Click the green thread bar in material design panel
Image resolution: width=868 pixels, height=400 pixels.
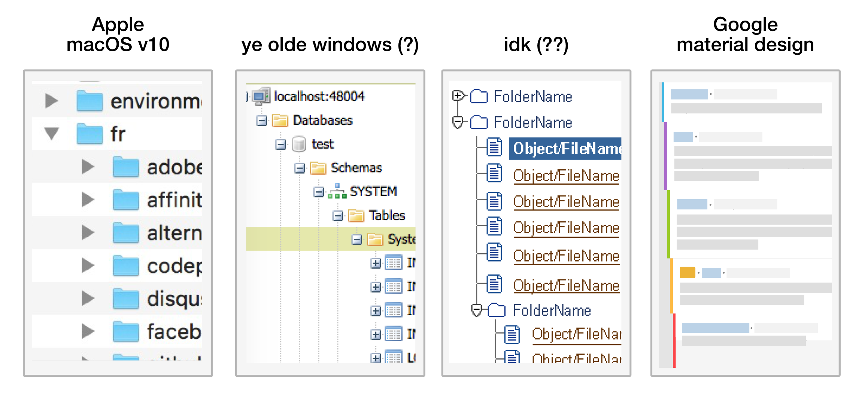pyautogui.click(x=668, y=224)
